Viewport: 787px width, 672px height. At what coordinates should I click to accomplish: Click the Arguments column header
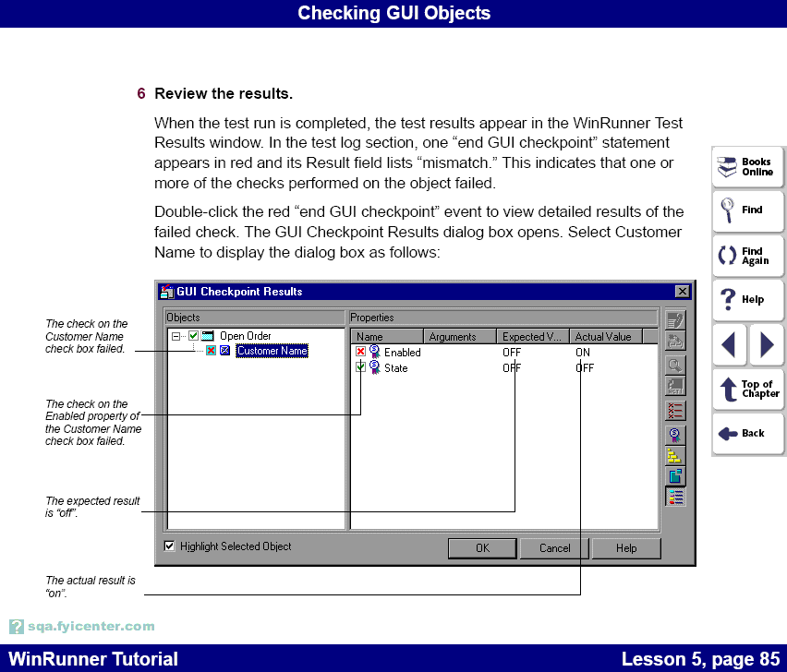[460, 337]
